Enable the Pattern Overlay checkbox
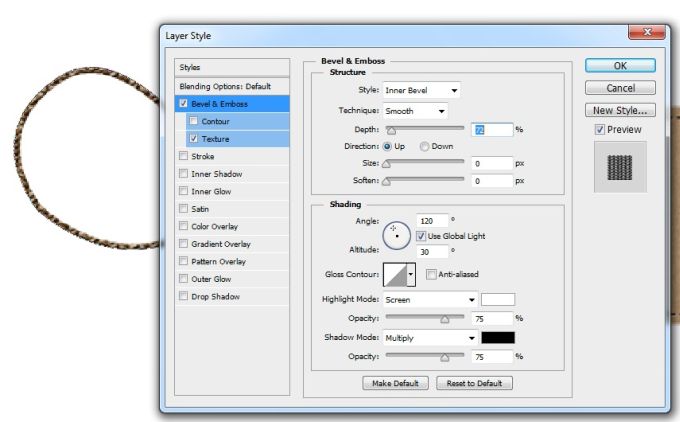The image size is (680, 422). pyautogui.click(x=183, y=261)
